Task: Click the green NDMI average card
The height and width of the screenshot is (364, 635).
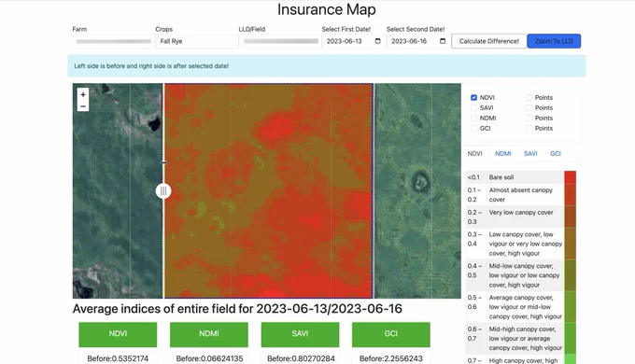Action: click(209, 334)
